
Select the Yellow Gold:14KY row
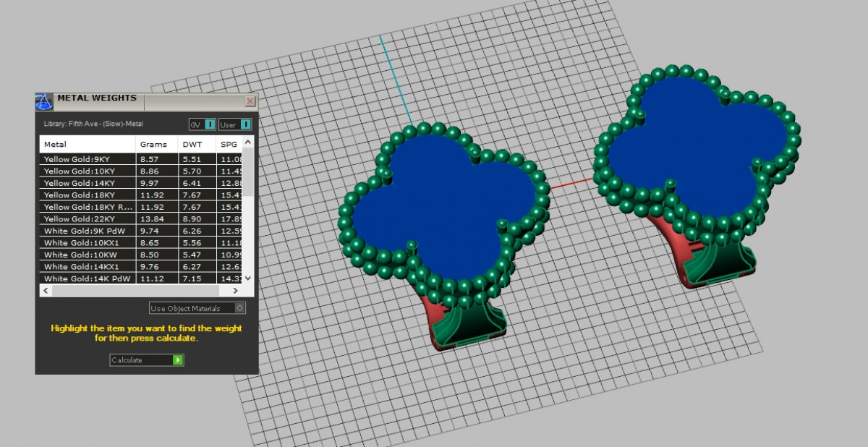click(x=80, y=183)
